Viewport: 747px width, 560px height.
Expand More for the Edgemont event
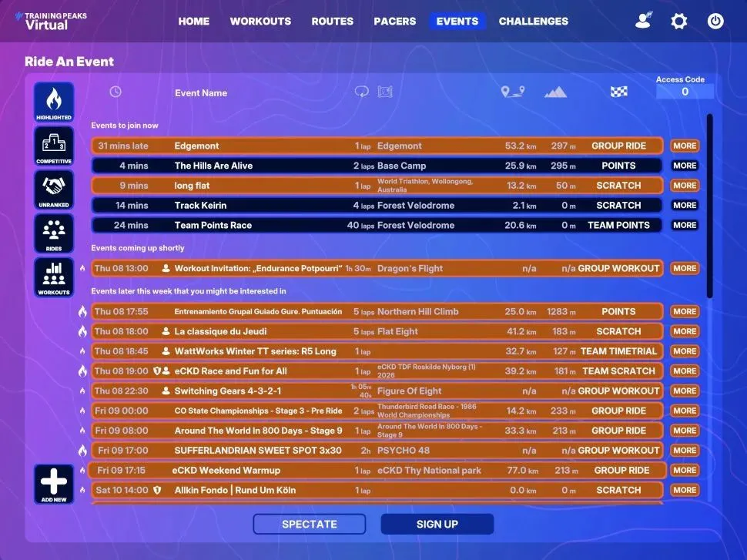pyautogui.click(x=684, y=146)
